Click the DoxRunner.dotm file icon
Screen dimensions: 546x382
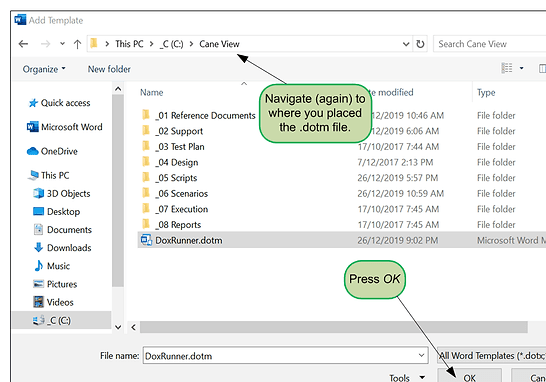pyautogui.click(x=146, y=240)
